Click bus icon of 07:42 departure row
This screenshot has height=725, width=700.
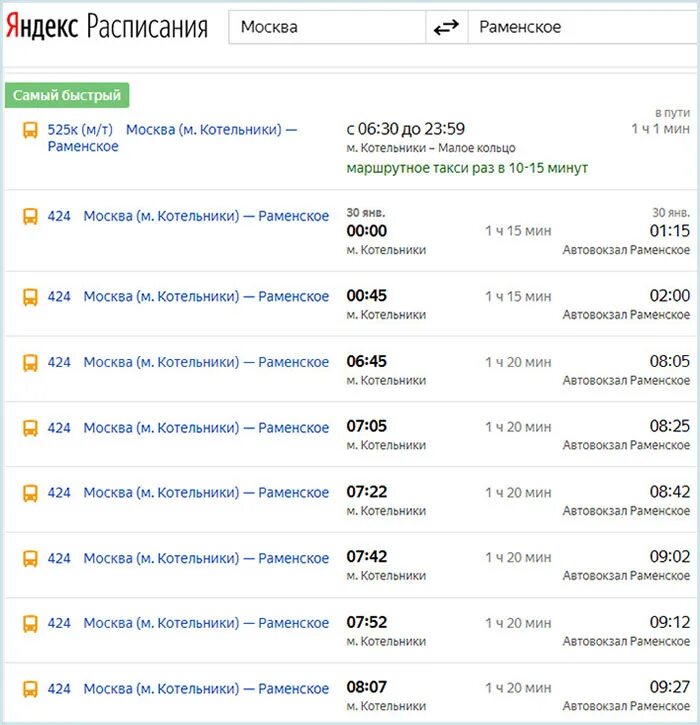(31, 558)
